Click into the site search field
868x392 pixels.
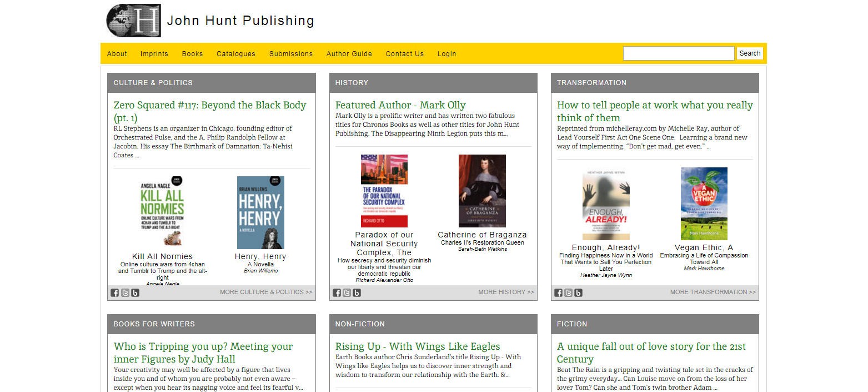679,53
